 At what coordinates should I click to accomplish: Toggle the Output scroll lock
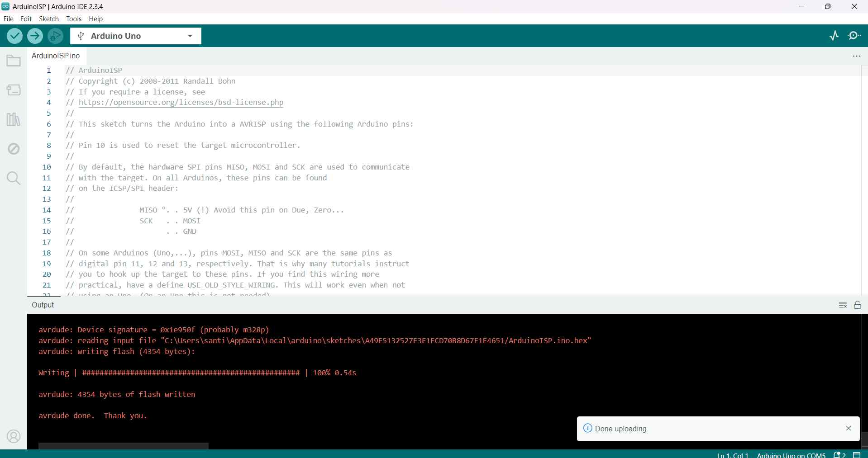(x=858, y=305)
